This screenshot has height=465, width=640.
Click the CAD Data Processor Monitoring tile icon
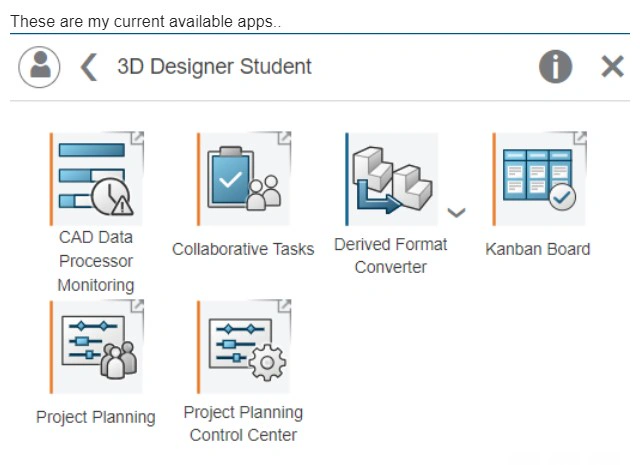pos(97,179)
